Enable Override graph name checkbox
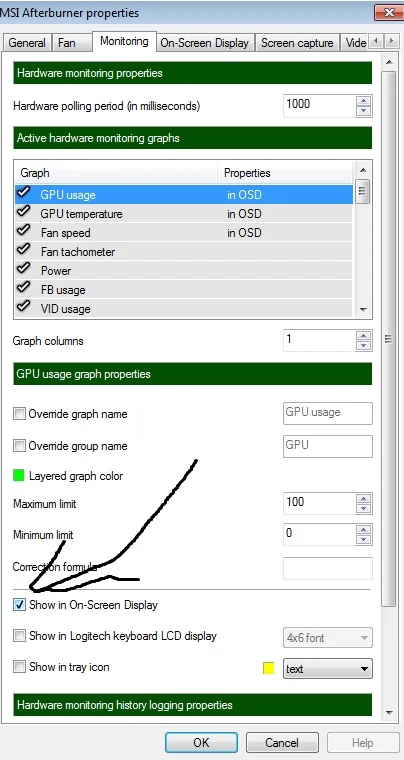The height and width of the screenshot is (760, 404). [19, 414]
